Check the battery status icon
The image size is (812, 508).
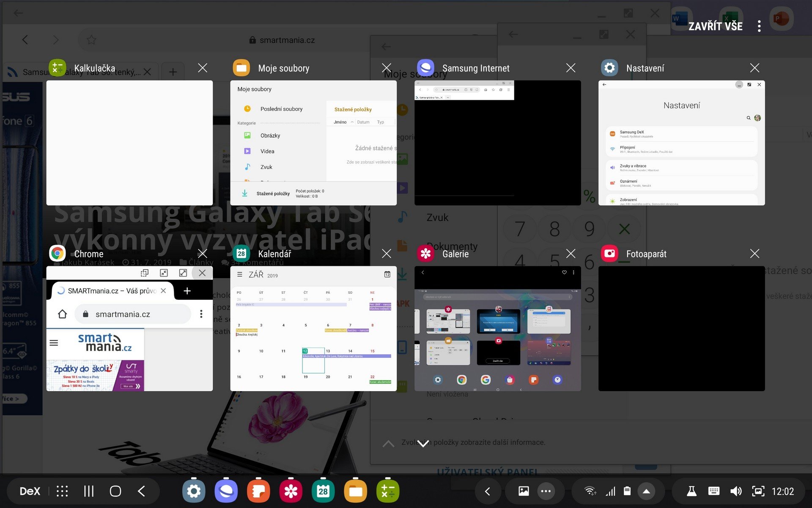(628, 491)
